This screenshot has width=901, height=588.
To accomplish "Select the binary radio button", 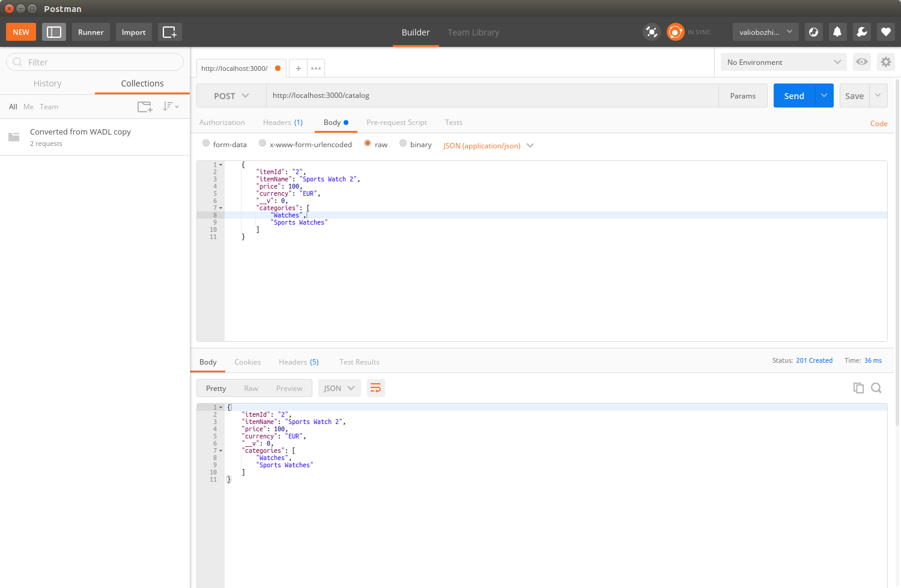I will 403,144.
